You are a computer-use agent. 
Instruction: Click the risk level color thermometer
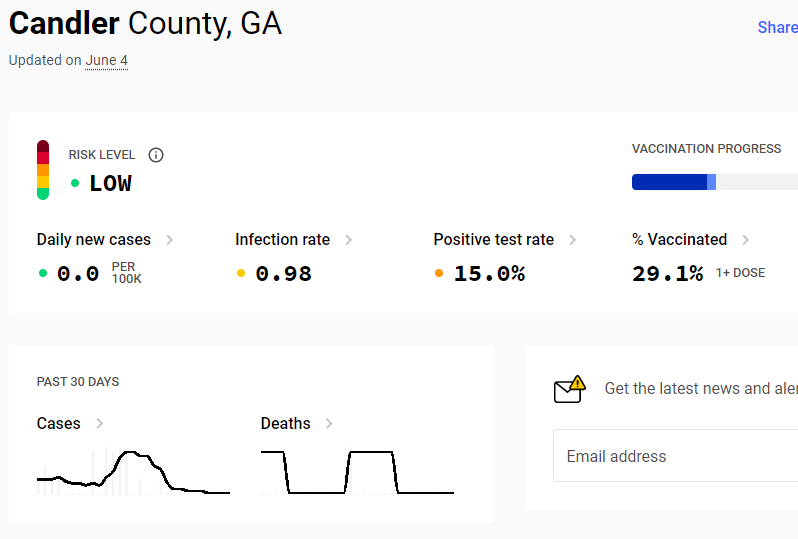click(x=43, y=170)
